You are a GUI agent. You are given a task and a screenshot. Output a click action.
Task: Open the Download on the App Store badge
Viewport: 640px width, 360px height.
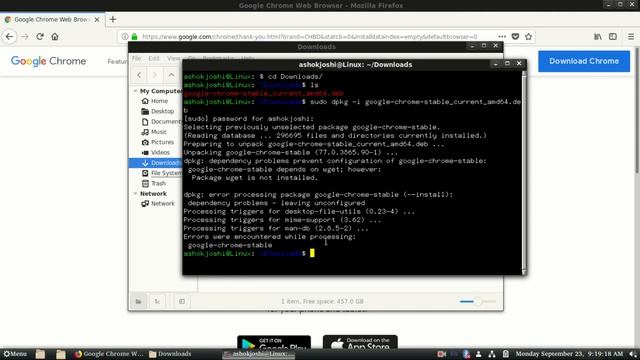click(x=360, y=343)
